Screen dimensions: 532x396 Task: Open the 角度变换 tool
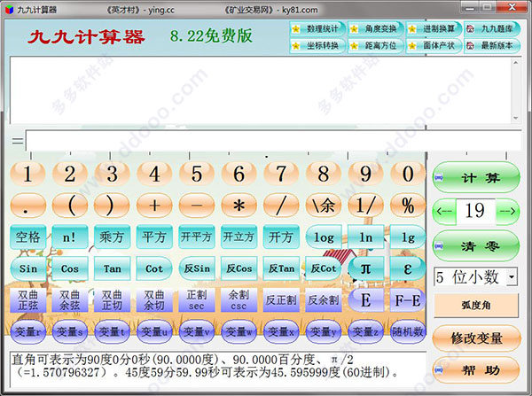(x=376, y=29)
